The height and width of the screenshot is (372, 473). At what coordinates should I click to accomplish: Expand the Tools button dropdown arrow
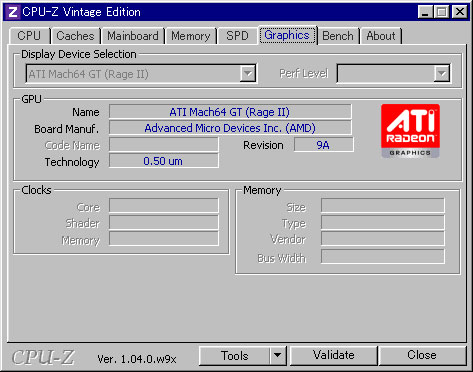point(277,355)
